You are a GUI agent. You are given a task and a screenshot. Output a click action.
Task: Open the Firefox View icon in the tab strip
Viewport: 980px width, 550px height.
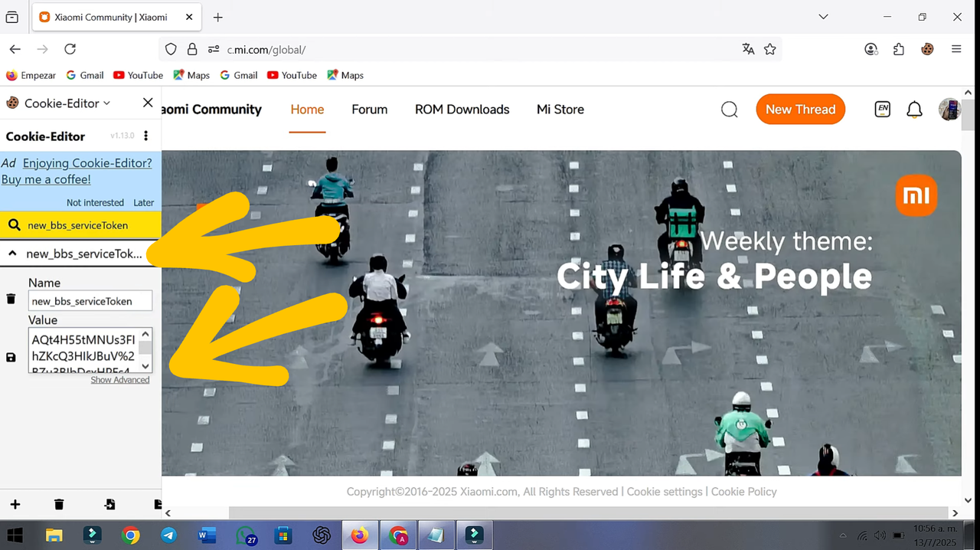click(x=11, y=17)
